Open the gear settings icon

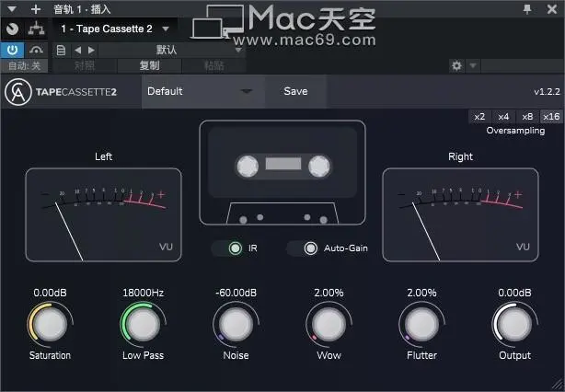pos(456,66)
